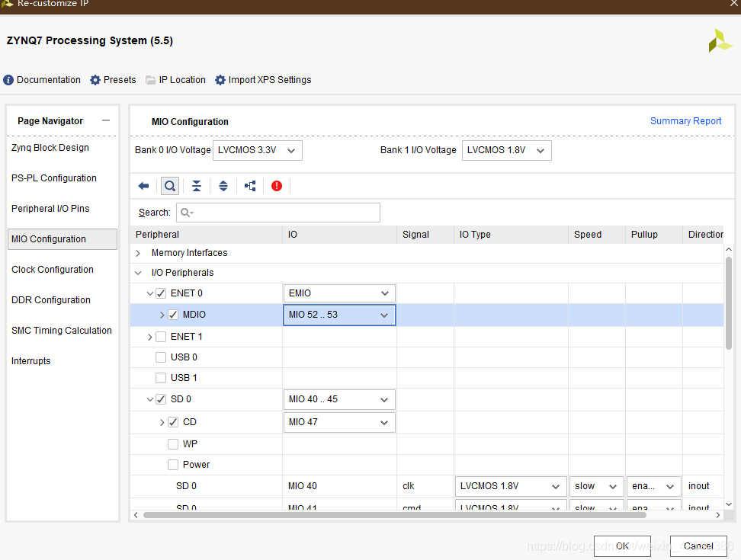Click the collapse all toolbar icon
The image size is (741, 560).
tap(197, 186)
